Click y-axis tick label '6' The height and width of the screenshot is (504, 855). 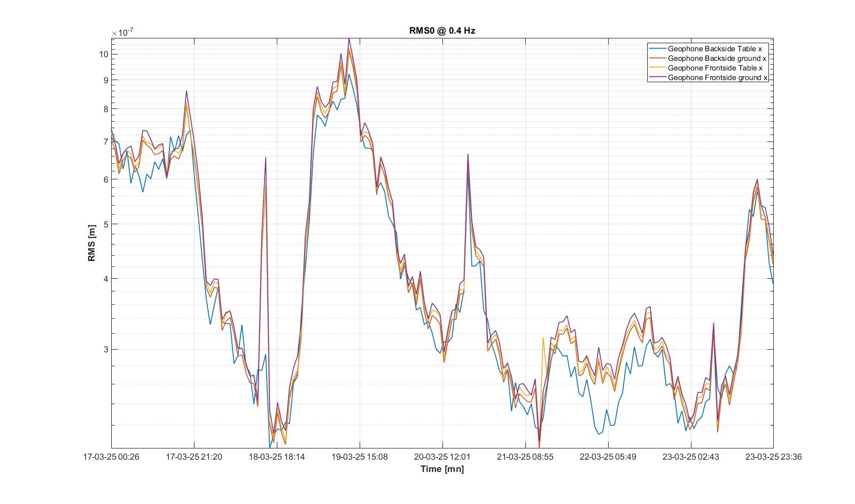point(106,179)
